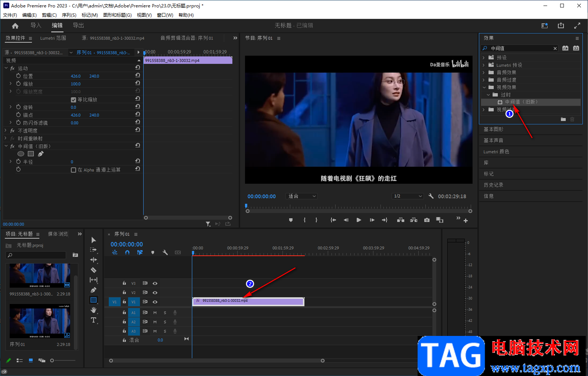Image resolution: width=588 pixels, height=376 pixels.
Task: Open the 序列(S) menu
Action: point(69,15)
